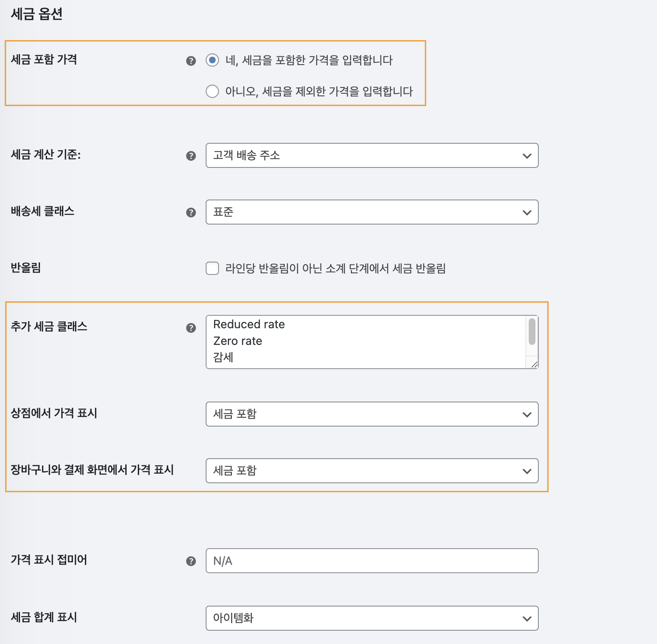Image resolution: width=657 pixels, height=644 pixels.
Task: Expand 상점에서 가격 표시 dropdown
Action: coord(372,414)
